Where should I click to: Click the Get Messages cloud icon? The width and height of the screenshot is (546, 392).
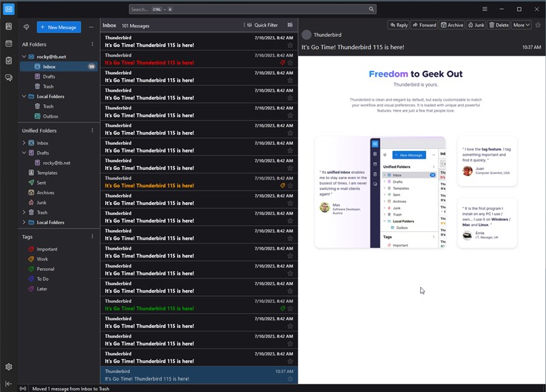pos(27,27)
